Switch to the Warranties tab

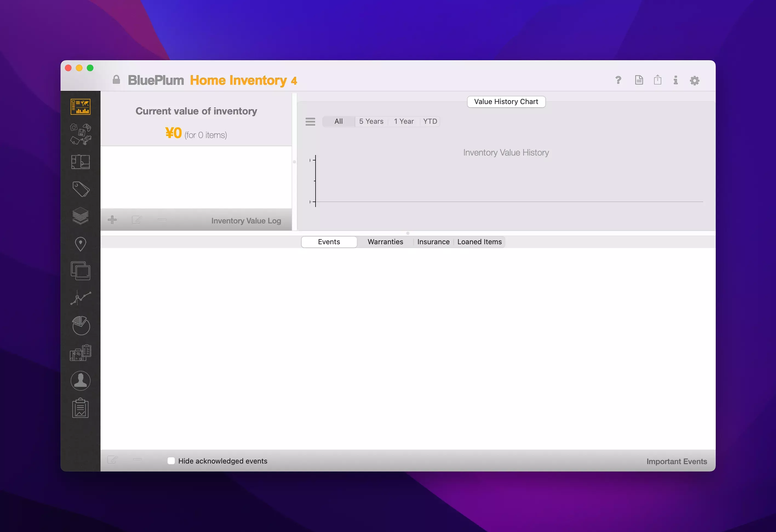pyautogui.click(x=385, y=242)
